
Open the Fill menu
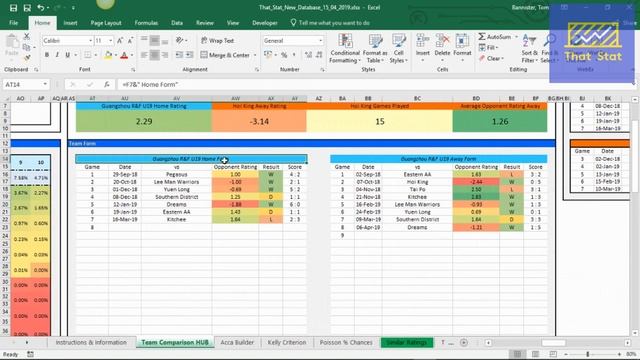(x=489, y=48)
